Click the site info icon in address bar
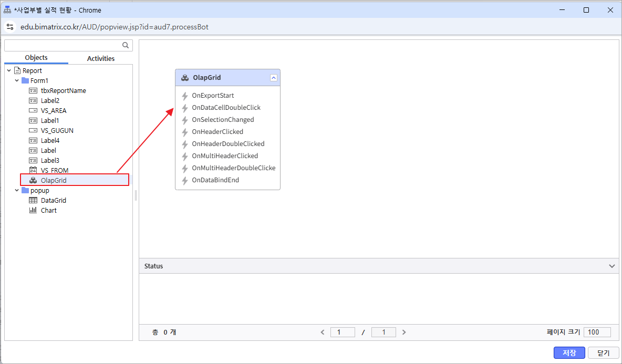The height and width of the screenshot is (364, 622). coord(10,26)
